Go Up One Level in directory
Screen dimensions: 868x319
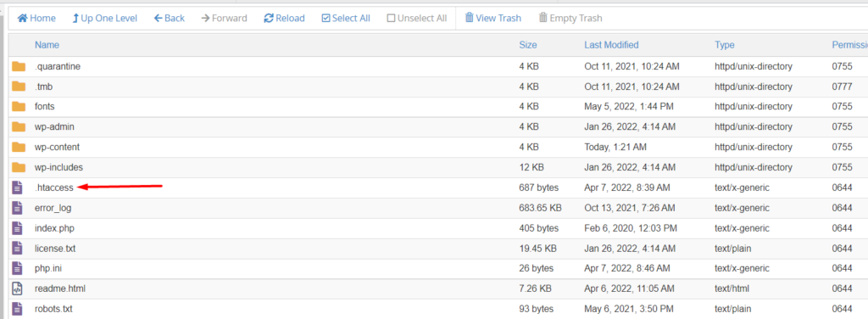104,19
